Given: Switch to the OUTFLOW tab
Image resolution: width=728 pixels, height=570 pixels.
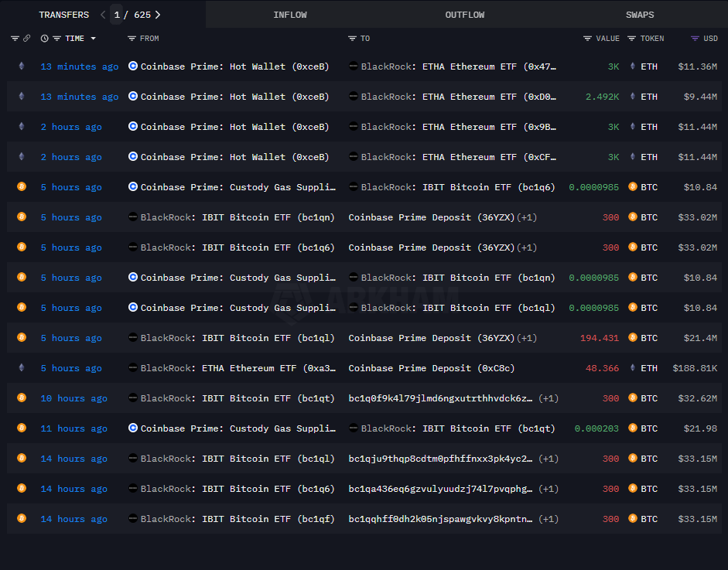Looking at the screenshot, I should (465, 15).
